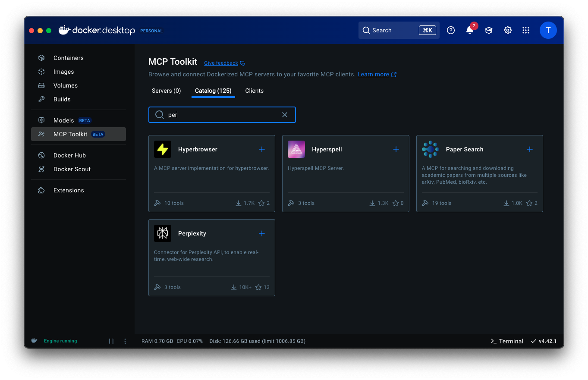Click '3 tools' on the Perplexity card
The image size is (588, 380).
click(173, 287)
